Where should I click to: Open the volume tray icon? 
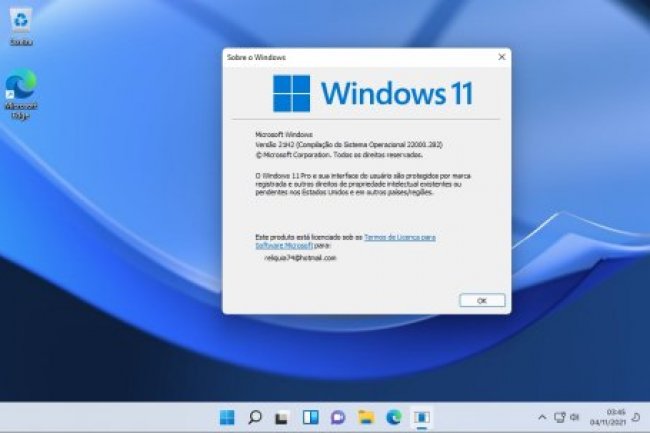(574, 417)
